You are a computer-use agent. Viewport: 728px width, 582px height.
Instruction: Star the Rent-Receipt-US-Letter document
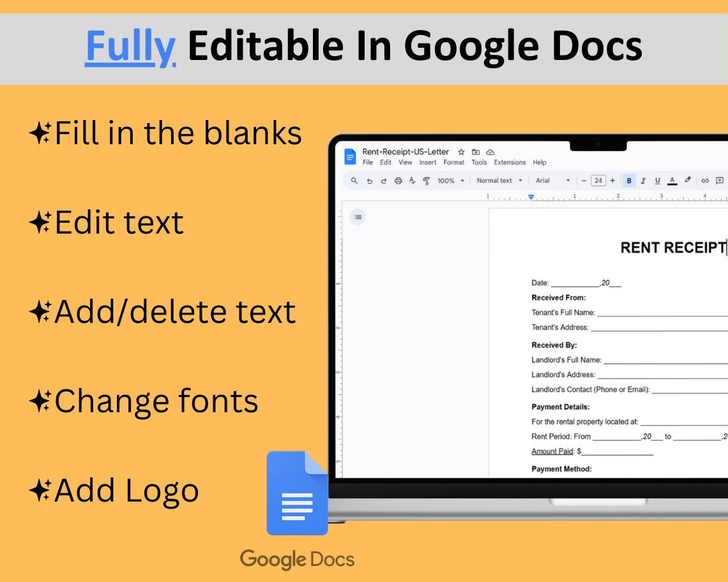461,152
